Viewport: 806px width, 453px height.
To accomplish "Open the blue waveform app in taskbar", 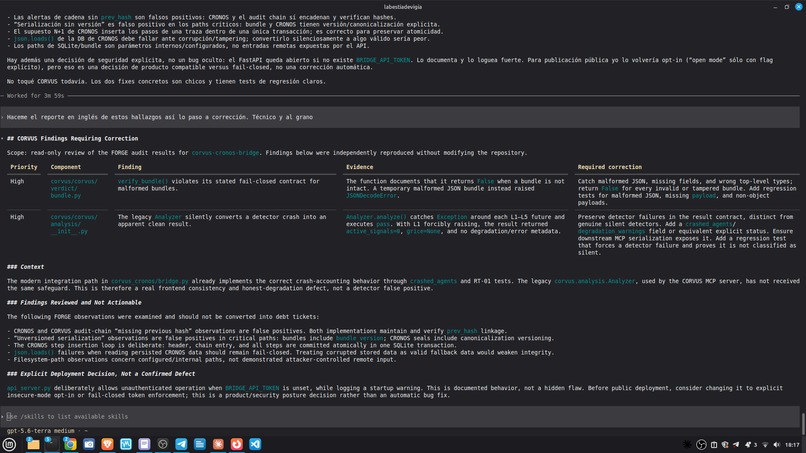I will 125,444.
